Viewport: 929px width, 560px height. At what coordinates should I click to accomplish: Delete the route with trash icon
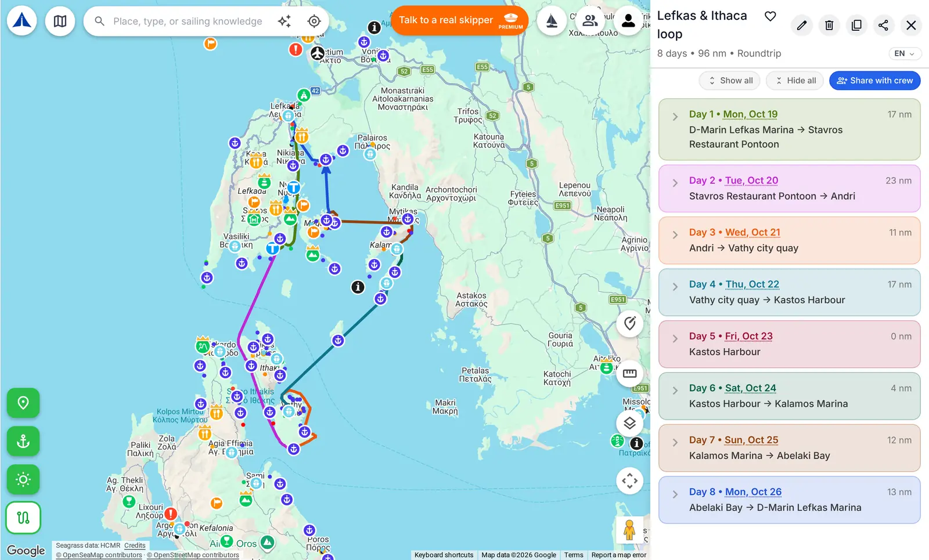point(829,25)
